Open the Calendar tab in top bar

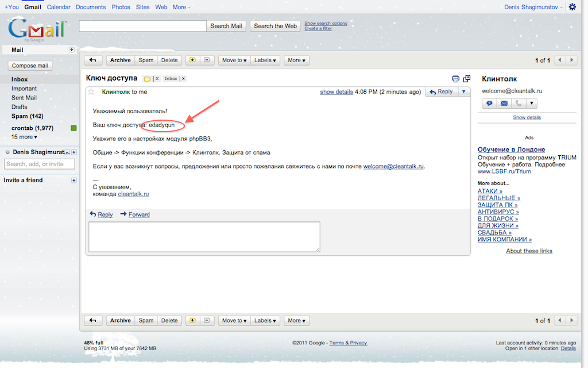point(59,7)
